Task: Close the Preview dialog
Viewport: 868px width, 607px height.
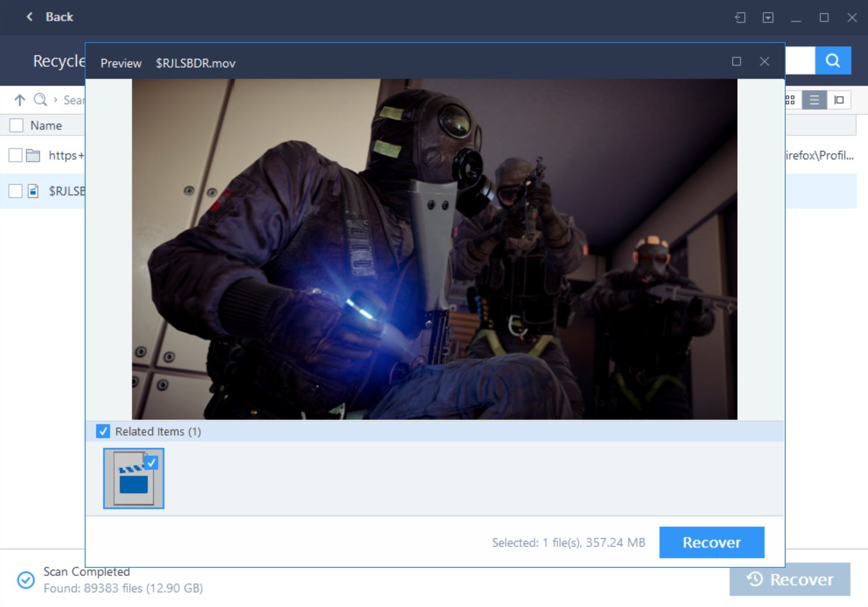Action: (x=764, y=61)
